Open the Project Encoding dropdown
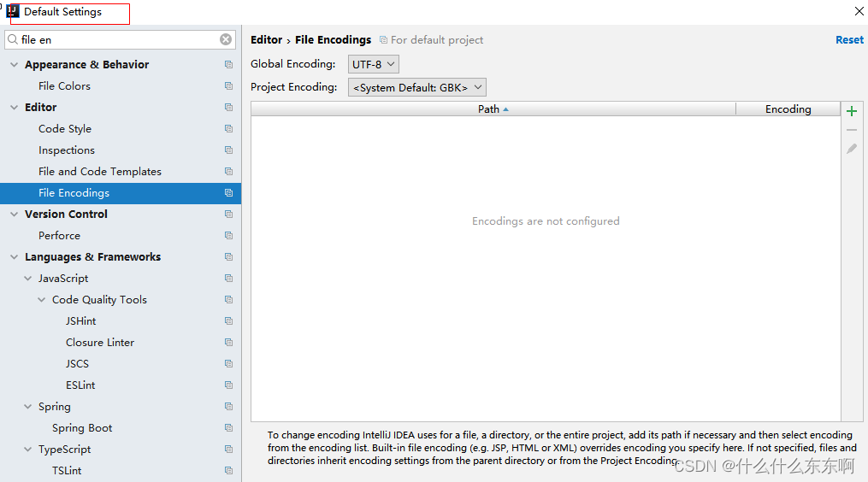Image resolution: width=868 pixels, height=482 pixels. click(416, 87)
